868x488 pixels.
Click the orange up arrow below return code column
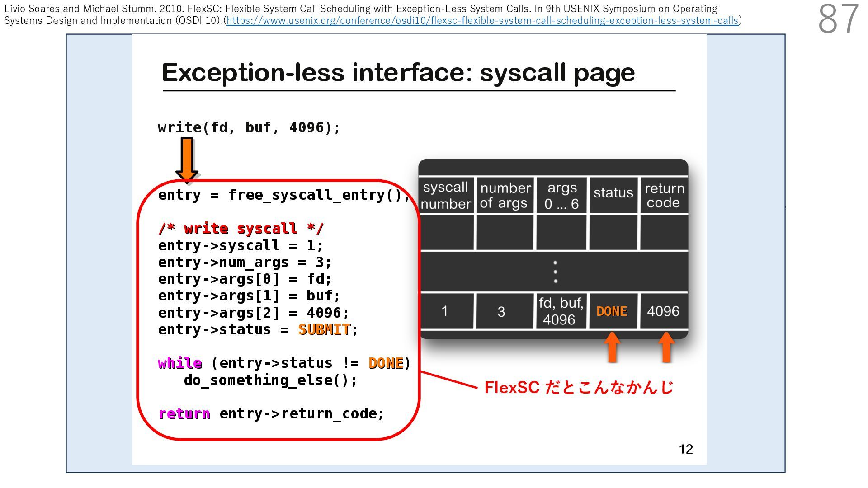point(666,347)
